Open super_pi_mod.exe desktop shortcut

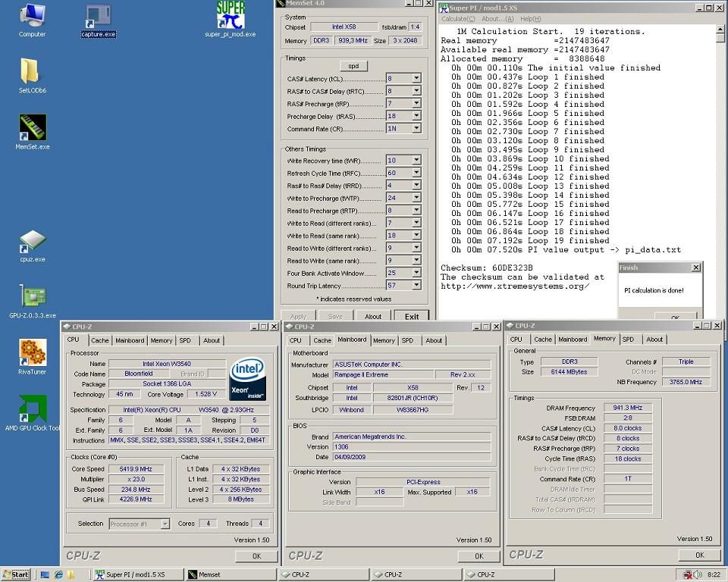coord(231,20)
